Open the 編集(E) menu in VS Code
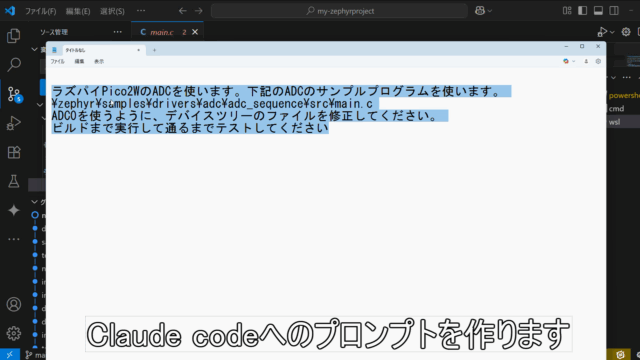Screen dimensions: 640x360 [x=78, y=11]
